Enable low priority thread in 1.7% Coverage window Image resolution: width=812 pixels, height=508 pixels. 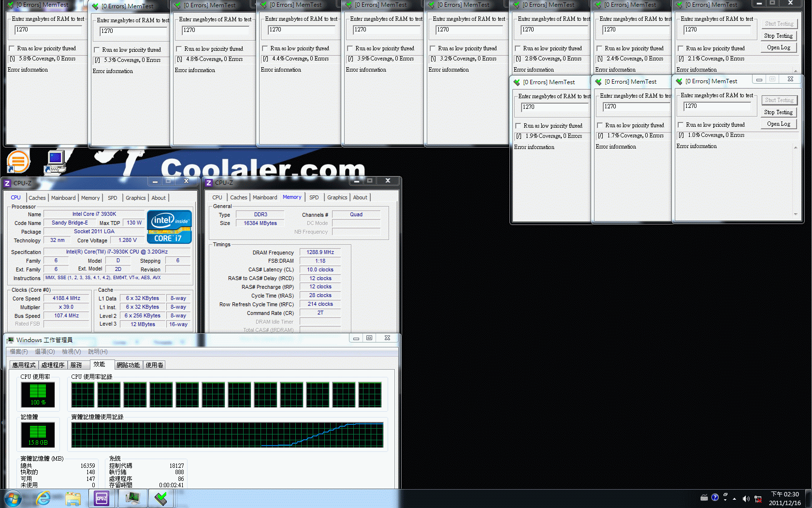click(600, 125)
